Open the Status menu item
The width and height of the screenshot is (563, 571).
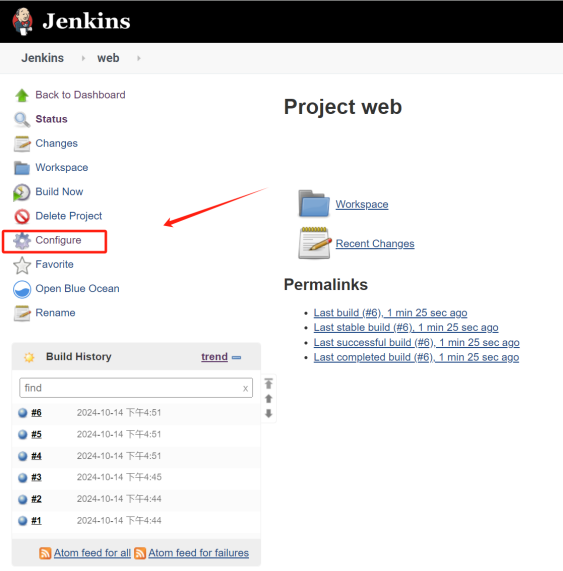(51, 119)
